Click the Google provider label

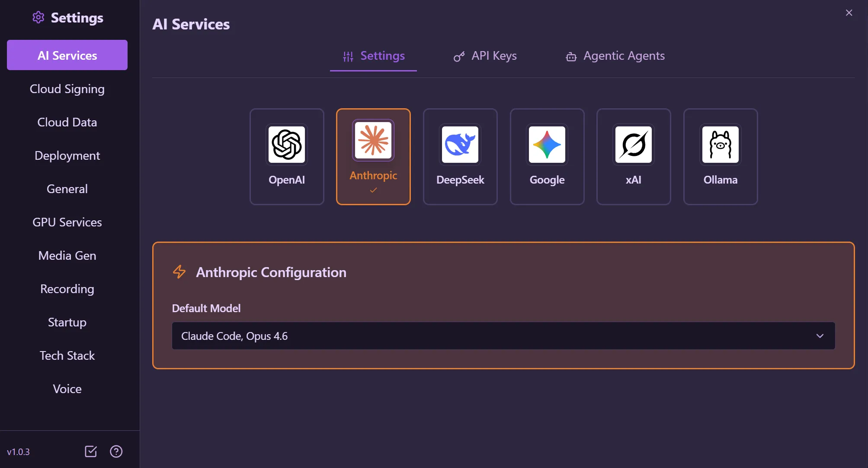[547, 180]
